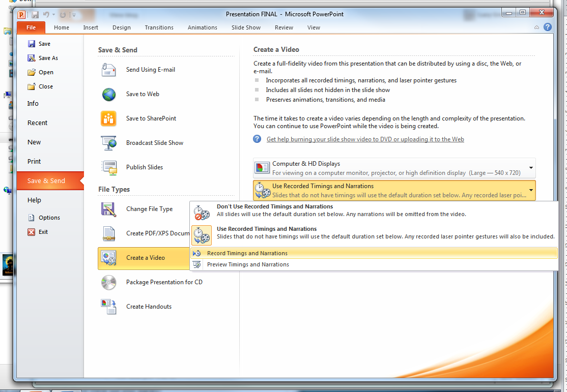Open the Customize Quick Access Toolbar arrow
This screenshot has width=567, height=392.
click(x=74, y=15)
